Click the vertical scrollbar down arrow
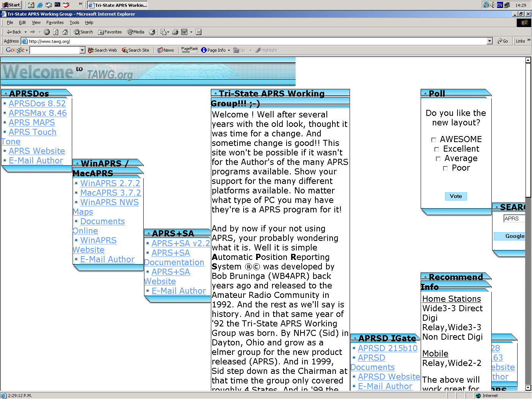The width and height of the screenshot is (532, 399). pos(528,388)
